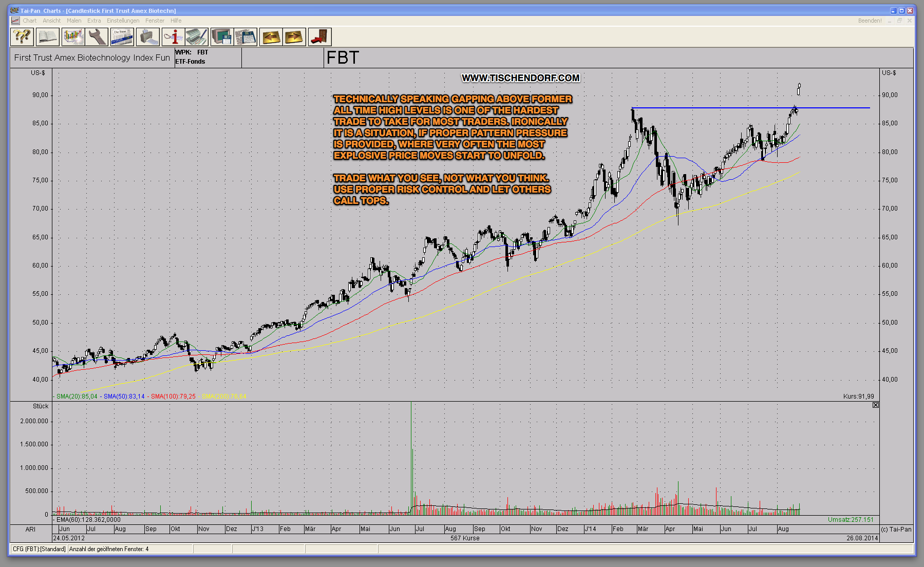The image size is (924, 567).
Task: Click the document with floppy disk icon
Action: pos(246,37)
